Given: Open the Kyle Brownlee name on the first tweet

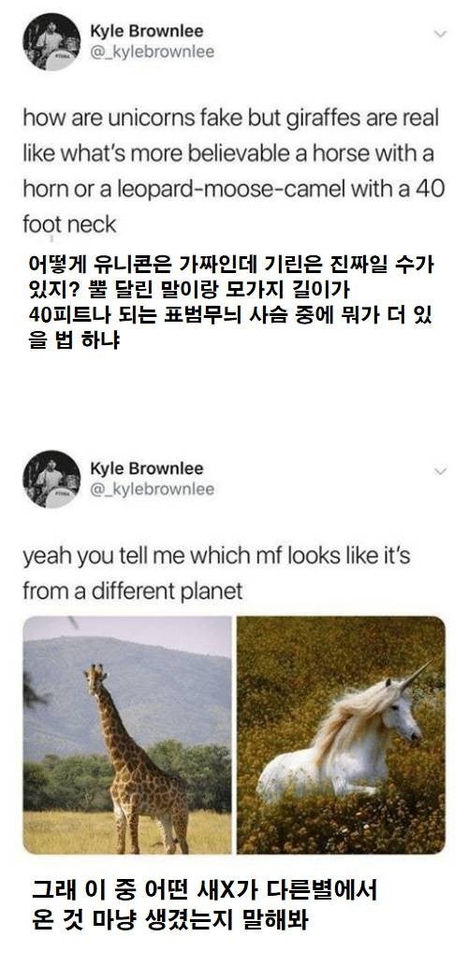Looking at the screenshot, I should click(146, 31).
